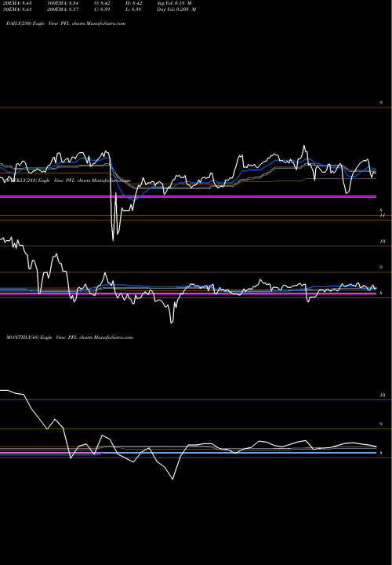Click the Avg Vol 0.18 M text

pos(174,3)
